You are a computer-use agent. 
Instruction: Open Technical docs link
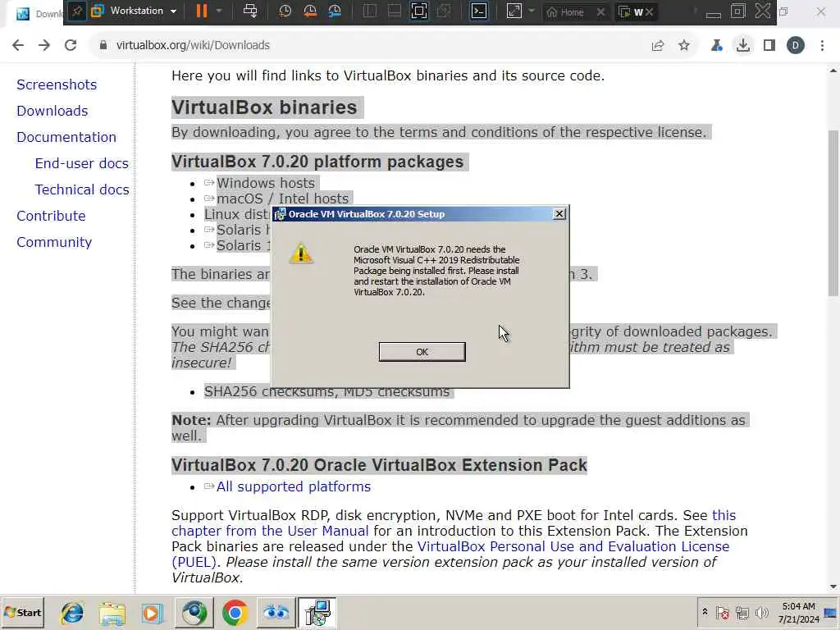(x=82, y=189)
